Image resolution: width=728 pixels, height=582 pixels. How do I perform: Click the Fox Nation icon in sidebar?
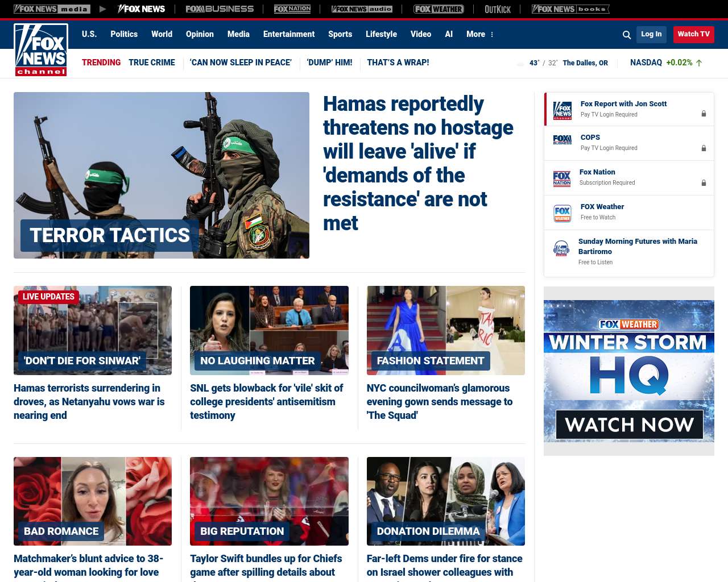pyautogui.click(x=562, y=178)
